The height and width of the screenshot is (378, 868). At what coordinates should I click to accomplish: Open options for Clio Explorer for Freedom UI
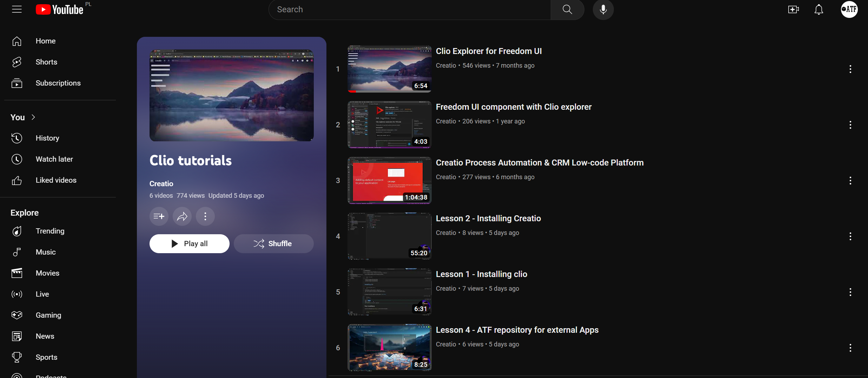(850, 69)
